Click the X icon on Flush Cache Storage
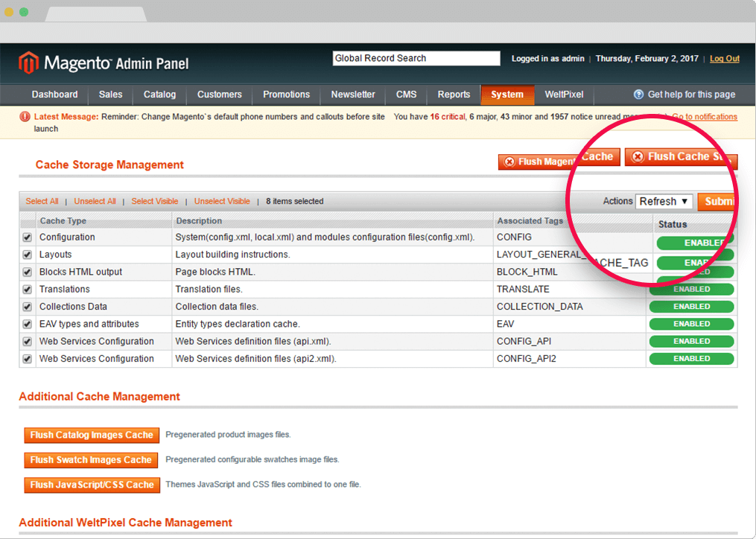This screenshot has height=539, width=756. point(638,157)
